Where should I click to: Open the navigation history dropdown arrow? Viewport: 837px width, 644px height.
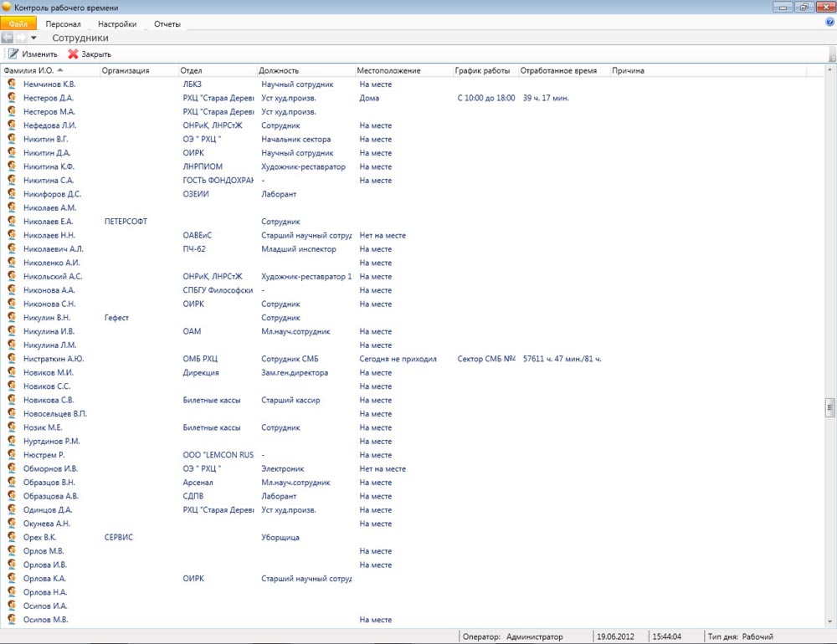(33, 38)
